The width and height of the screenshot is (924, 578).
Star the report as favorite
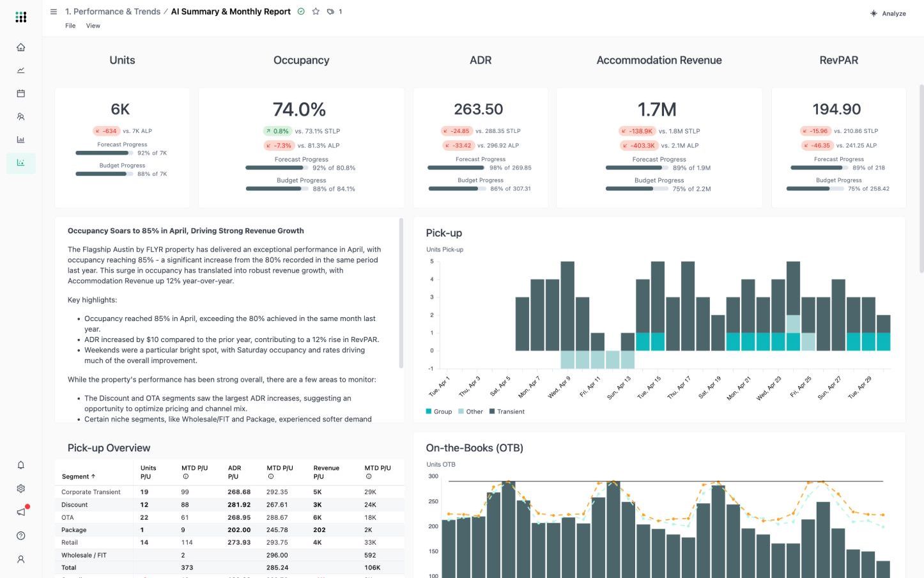tap(316, 12)
